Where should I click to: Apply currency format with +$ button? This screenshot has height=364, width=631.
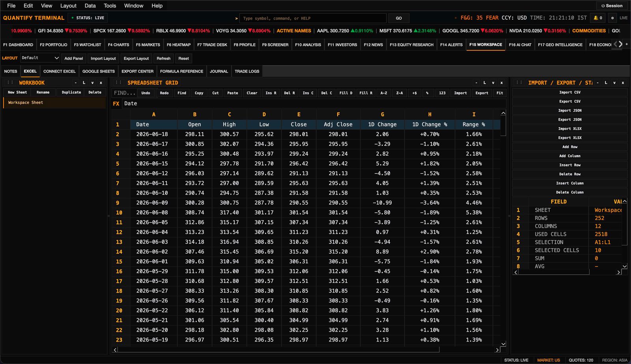(414, 93)
